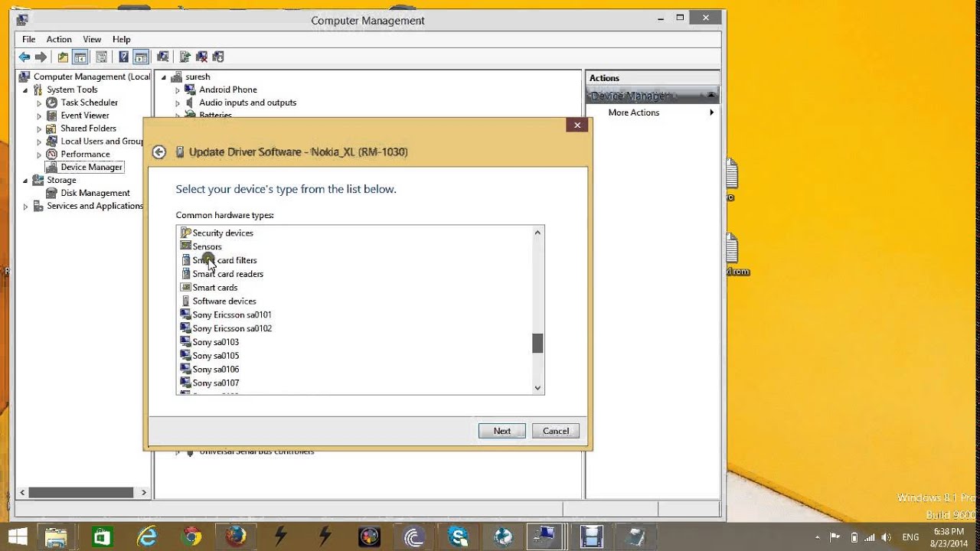The image size is (980, 551).
Task: Toggle Show/Hide Console Tree toolbar icon
Action: click(x=80, y=57)
